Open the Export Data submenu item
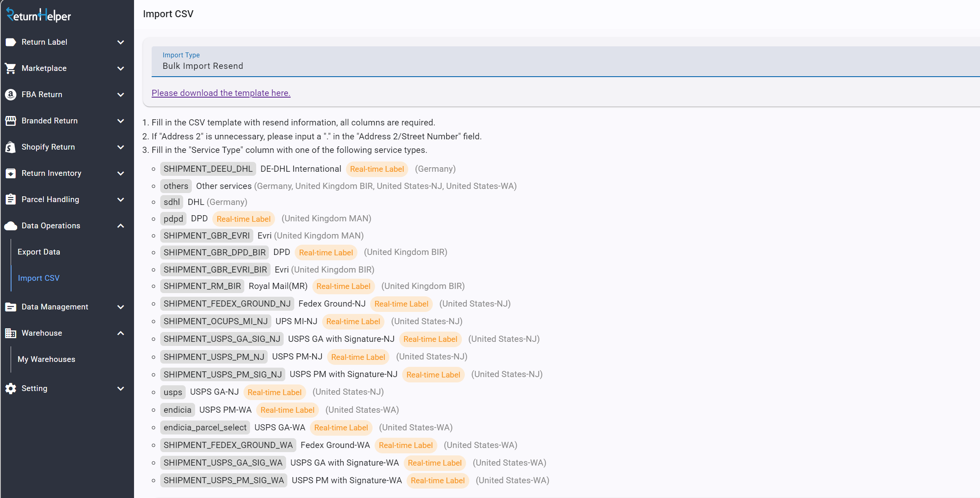The width and height of the screenshot is (980, 498). [39, 252]
